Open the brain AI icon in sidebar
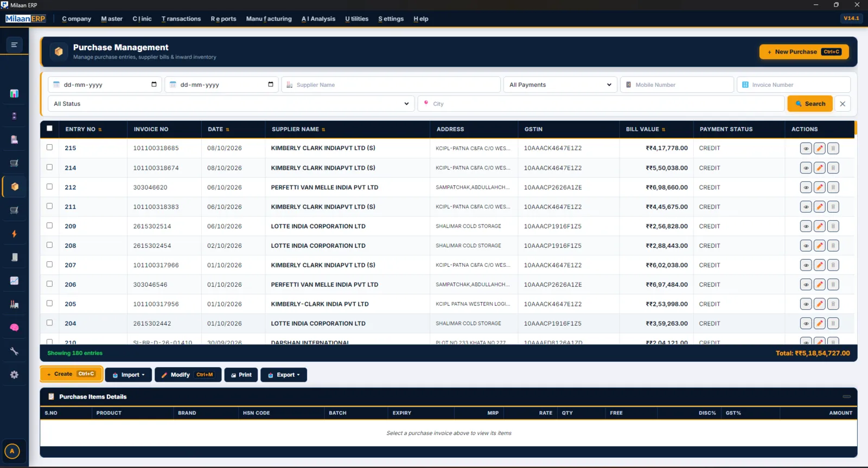Screen dimensions: 868x468 pyautogui.click(x=15, y=328)
